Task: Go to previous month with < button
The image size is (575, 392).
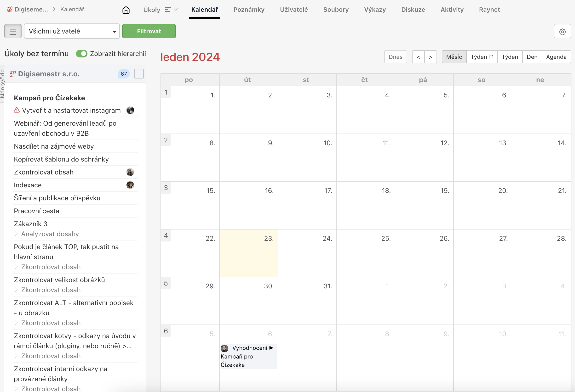Action: [x=418, y=57]
